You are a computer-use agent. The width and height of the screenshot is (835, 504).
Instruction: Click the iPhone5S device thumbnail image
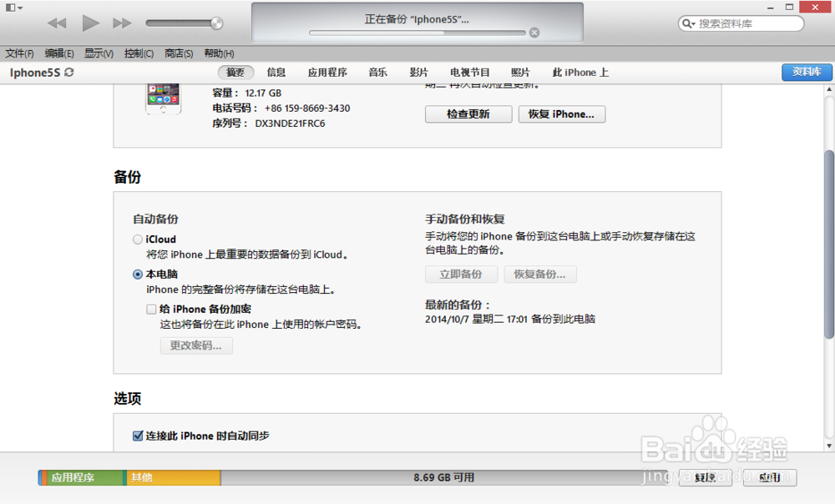pos(163,98)
